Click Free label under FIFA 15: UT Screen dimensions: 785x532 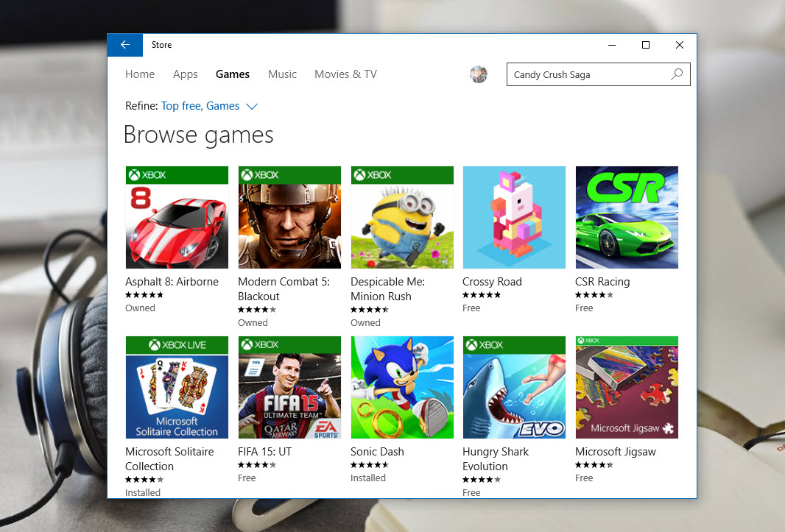[247, 478]
